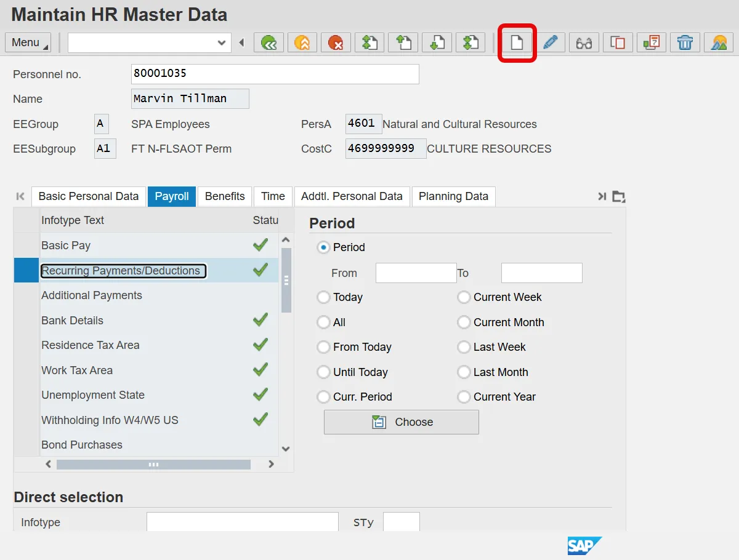Click the green Back arrow icon
This screenshot has width=739, height=560.
[269, 42]
